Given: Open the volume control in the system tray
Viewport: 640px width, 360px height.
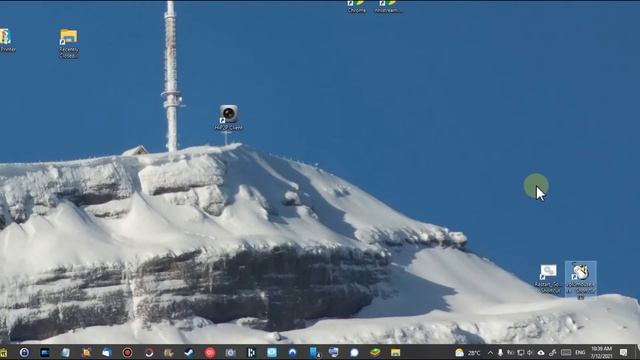Looking at the screenshot, I should (x=530, y=352).
